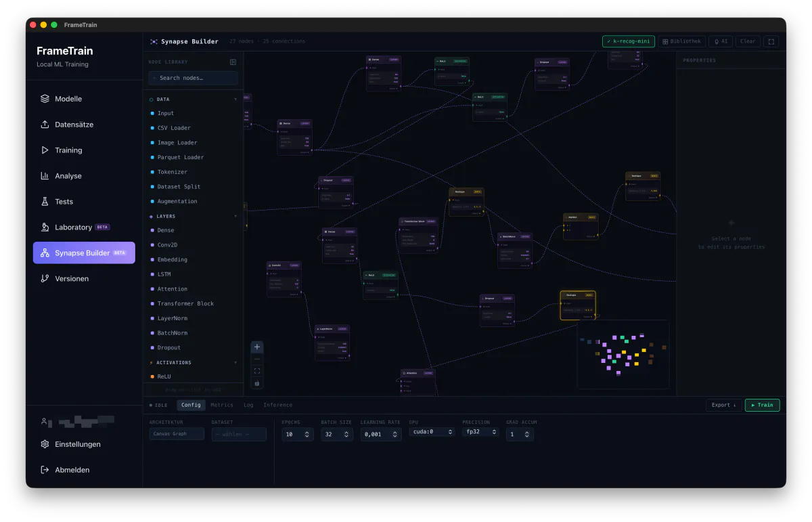This screenshot has width=812, height=522.
Task: Open the Modelle sidebar section
Action: point(84,99)
